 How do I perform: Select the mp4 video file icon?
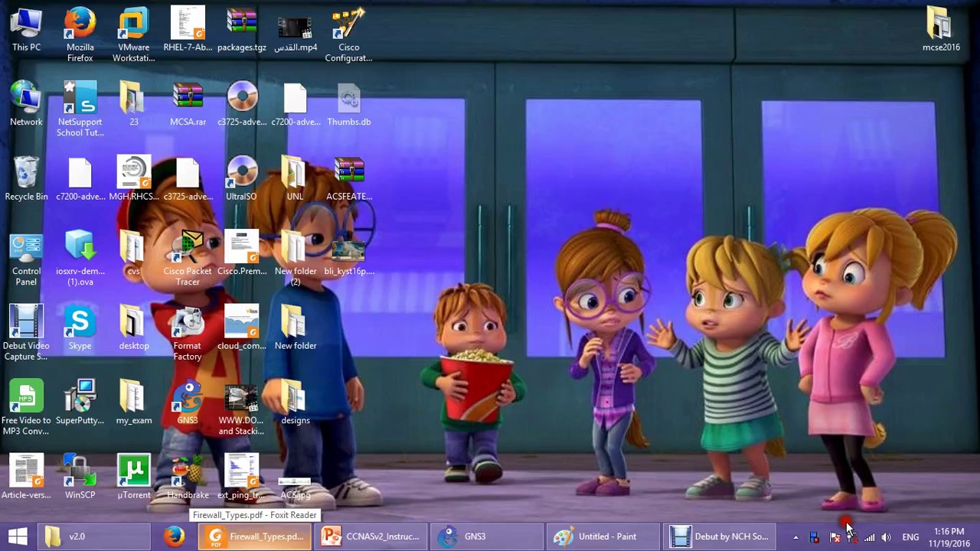296,31
